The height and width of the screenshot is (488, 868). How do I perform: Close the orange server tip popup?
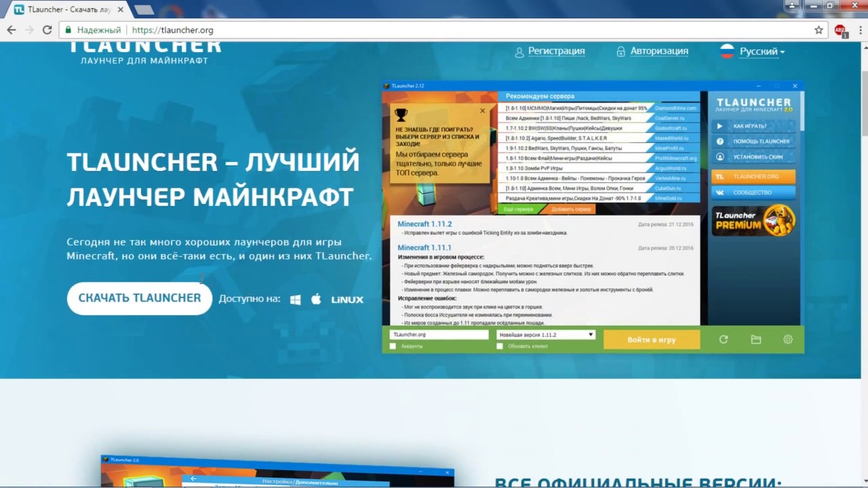click(x=482, y=110)
